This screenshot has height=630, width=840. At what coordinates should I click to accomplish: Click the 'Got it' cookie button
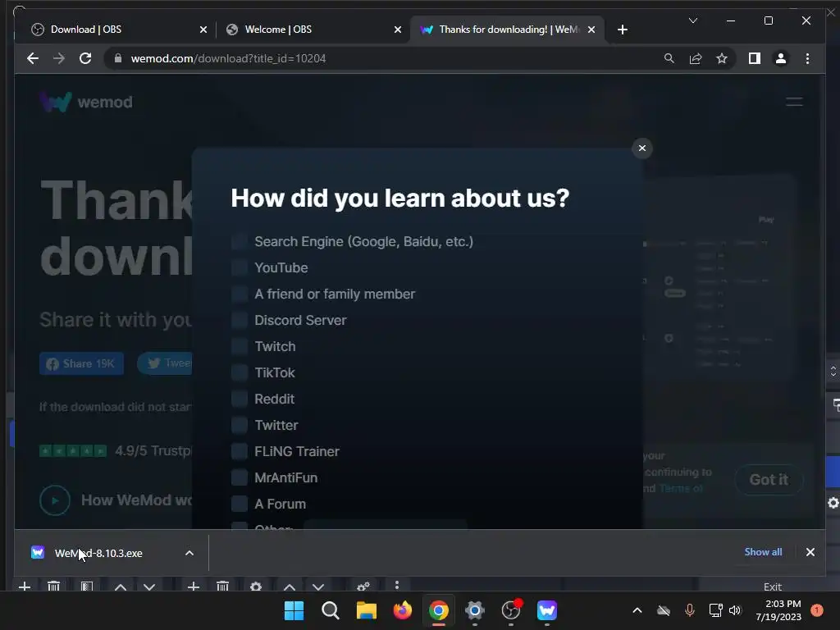[769, 479]
